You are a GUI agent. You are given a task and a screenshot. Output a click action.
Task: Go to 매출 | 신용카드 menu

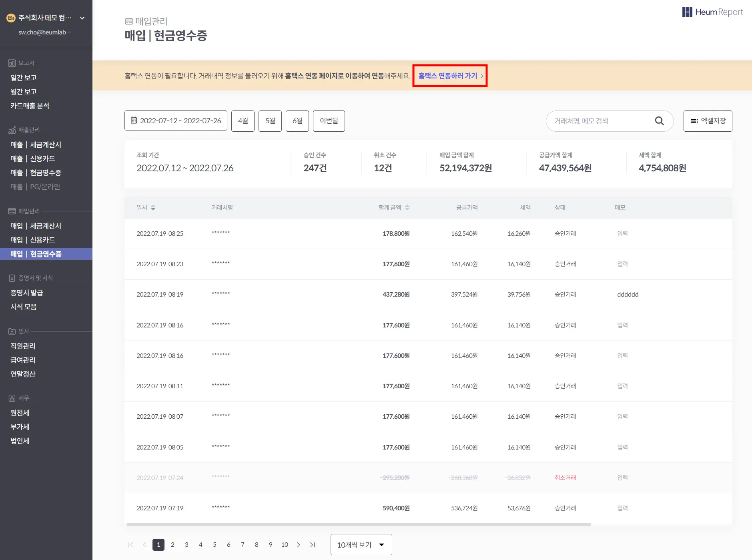point(33,159)
